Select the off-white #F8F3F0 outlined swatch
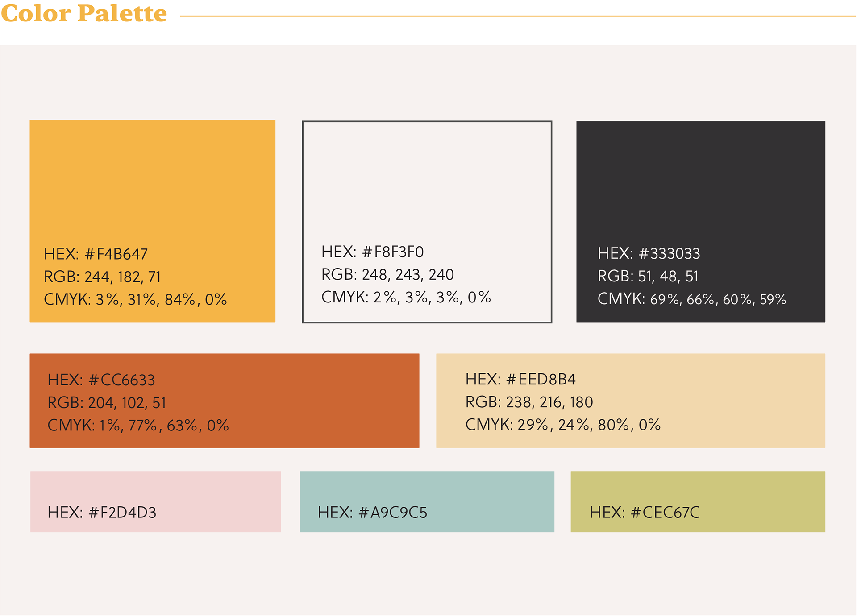The width and height of the screenshot is (857, 616). [427, 222]
